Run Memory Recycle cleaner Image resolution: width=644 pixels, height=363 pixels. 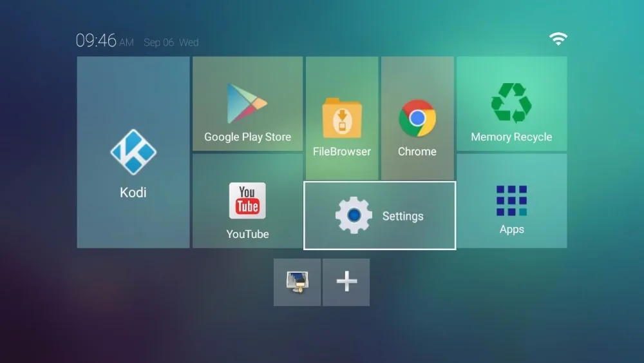[512, 104]
